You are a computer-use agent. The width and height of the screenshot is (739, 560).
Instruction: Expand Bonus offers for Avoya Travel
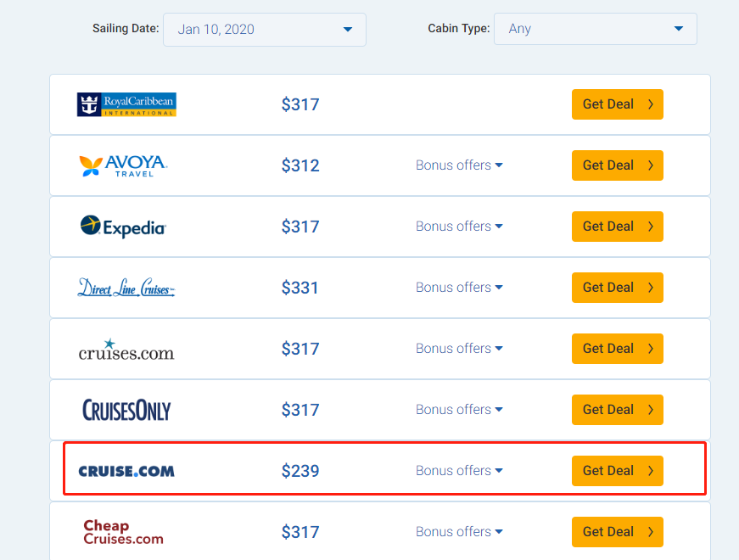pos(459,165)
